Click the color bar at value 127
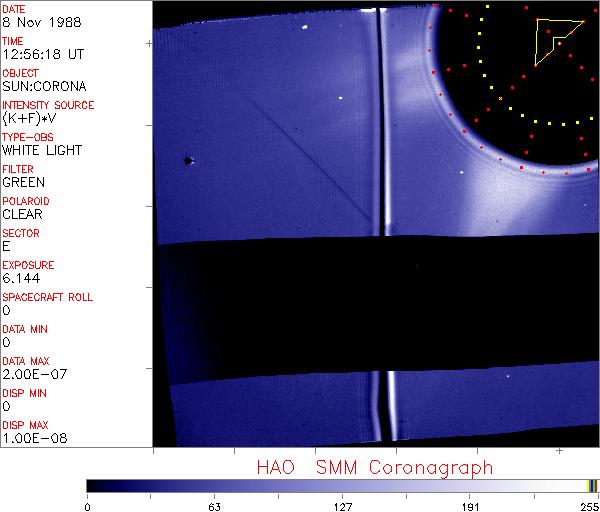 click(342, 485)
